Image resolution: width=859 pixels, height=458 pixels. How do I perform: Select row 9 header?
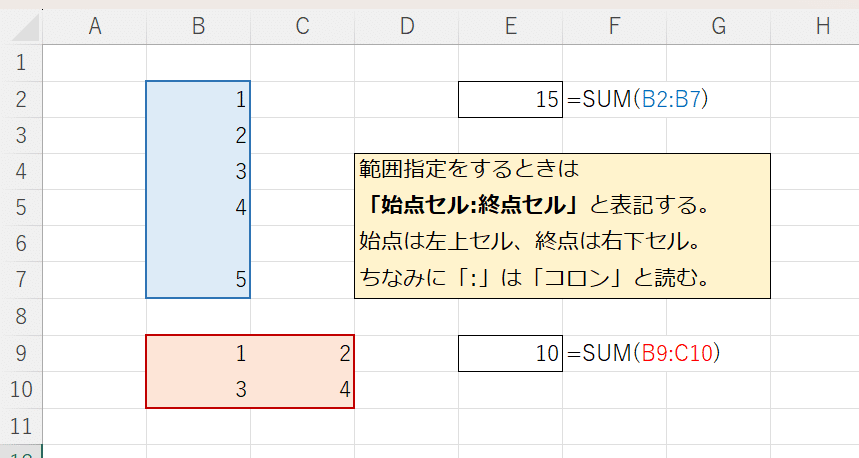tap(21, 353)
